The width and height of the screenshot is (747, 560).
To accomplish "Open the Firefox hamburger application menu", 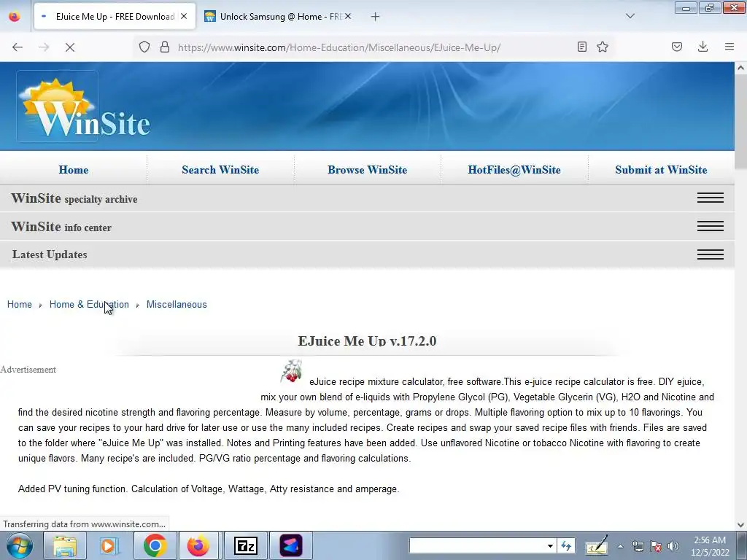I will click(x=729, y=47).
